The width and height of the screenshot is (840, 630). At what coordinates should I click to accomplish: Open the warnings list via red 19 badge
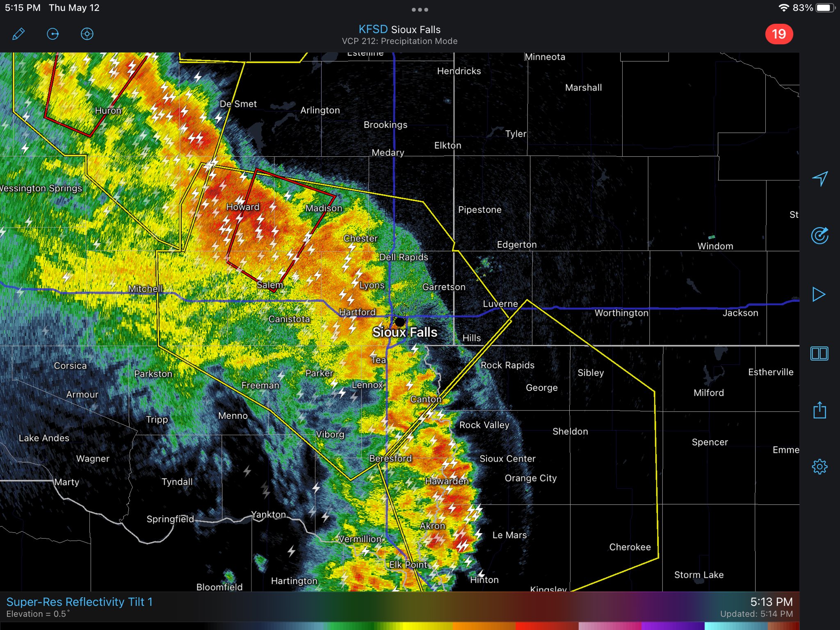coord(779,33)
